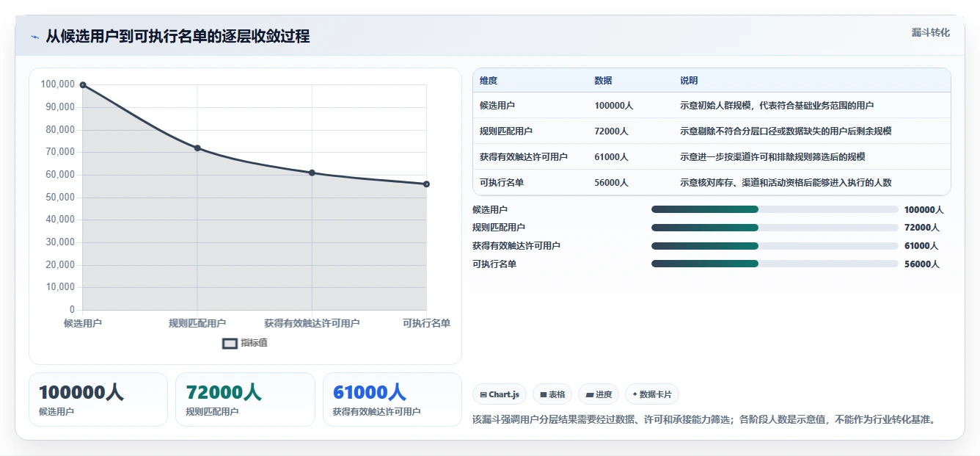This screenshot has width=980, height=456.
Task: Click the footnote starting 该漏斗强调用户分层结果
Action: 705,420
